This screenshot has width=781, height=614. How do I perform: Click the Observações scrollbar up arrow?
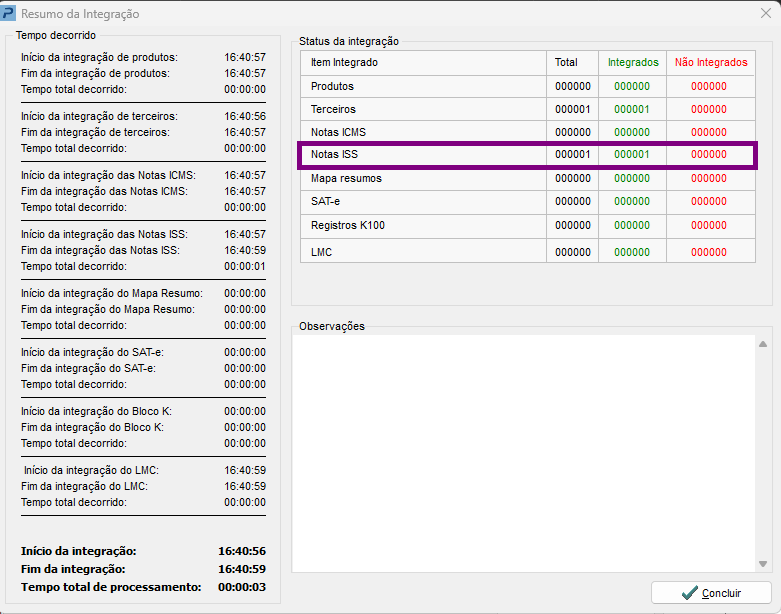pyautogui.click(x=763, y=344)
